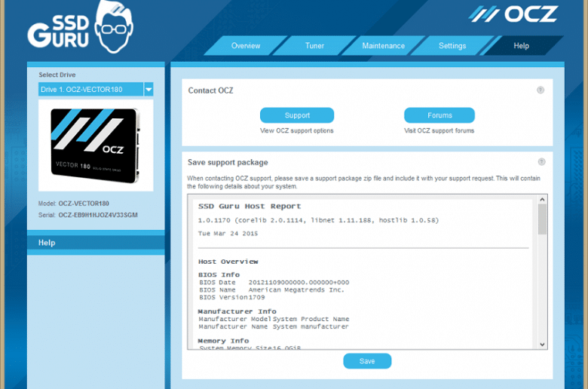This screenshot has width=588, height=389.
Task: Click the Support button
Action: [x=297, y=115]
